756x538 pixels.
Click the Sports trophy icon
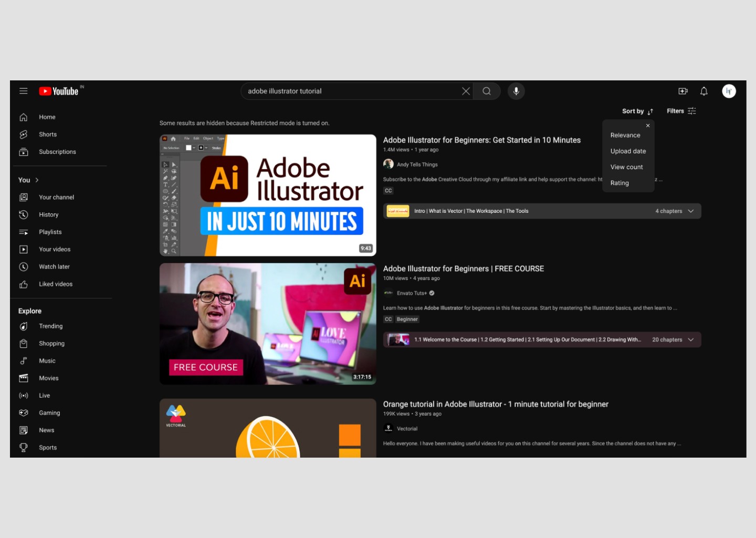click(24, 448)
